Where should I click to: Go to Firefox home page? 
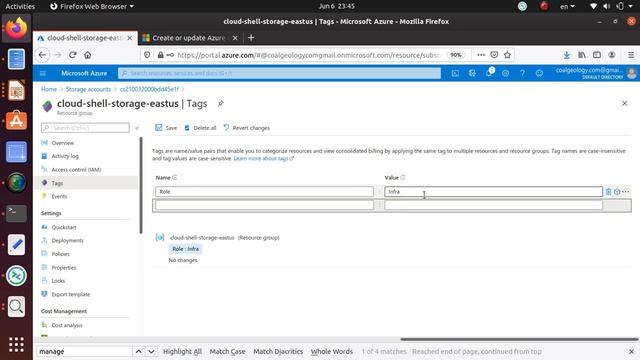[87, 55]
